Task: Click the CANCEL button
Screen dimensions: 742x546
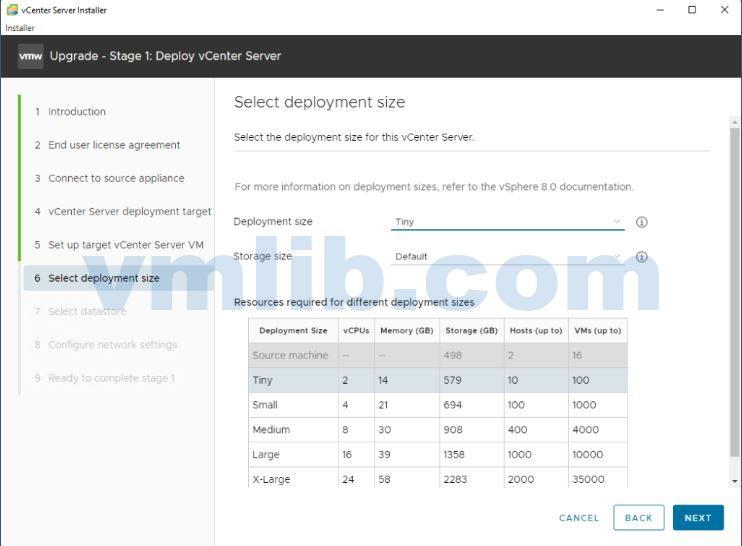Action: pos(579,518)
